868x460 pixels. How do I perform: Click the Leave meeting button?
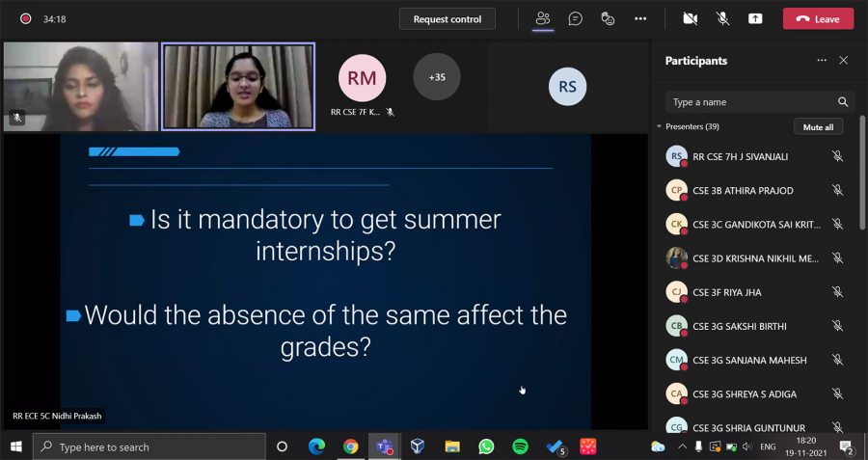click(x=818, y=18)
